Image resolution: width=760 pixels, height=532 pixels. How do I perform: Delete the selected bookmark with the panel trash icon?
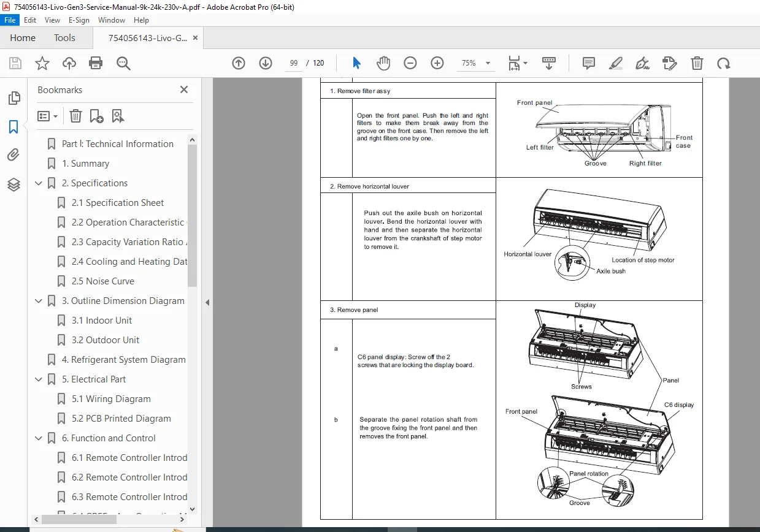(75, 116)
